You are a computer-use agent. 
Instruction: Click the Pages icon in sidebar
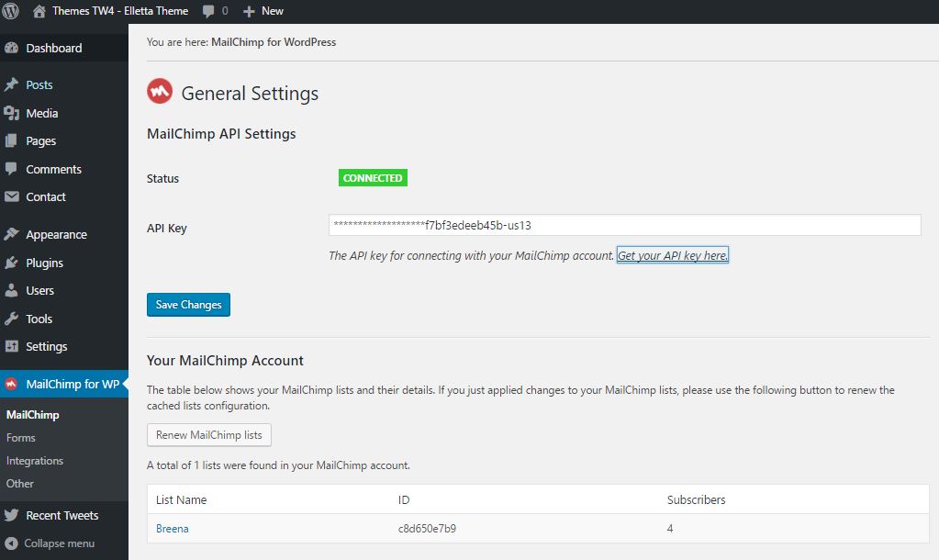11,140
